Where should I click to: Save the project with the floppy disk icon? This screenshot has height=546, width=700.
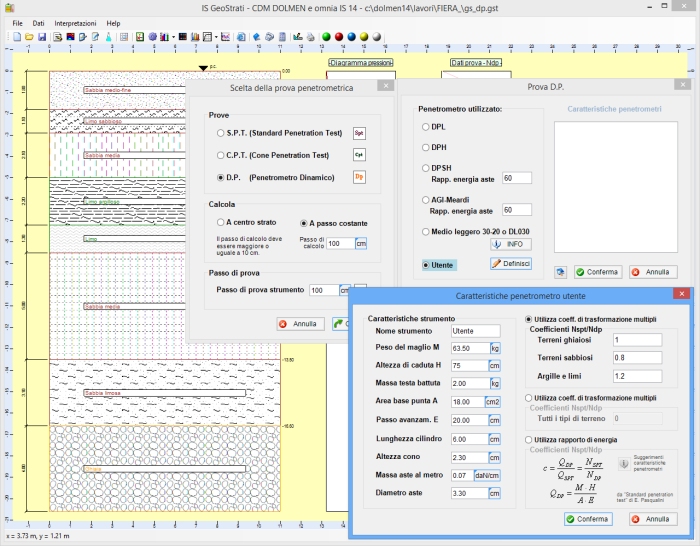(42, 37)
